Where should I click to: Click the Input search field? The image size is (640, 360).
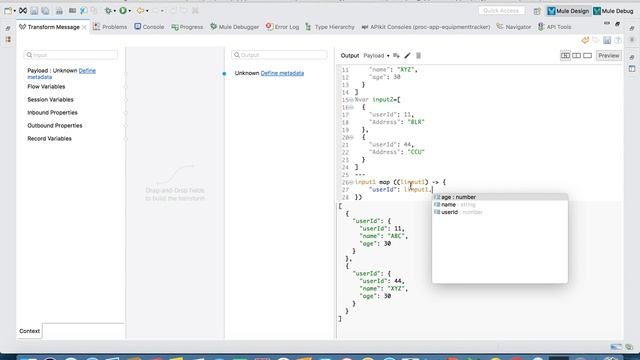tap(71, 55)
